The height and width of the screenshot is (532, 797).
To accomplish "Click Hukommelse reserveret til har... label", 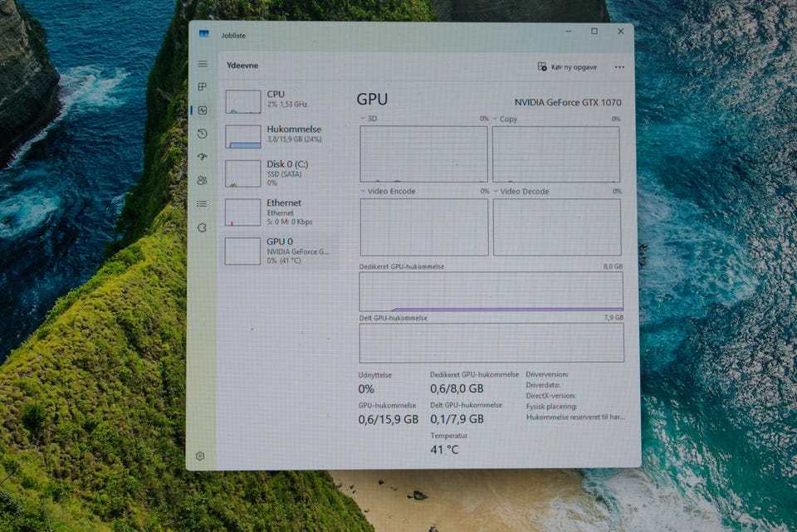I will click(x=576, y=417).
